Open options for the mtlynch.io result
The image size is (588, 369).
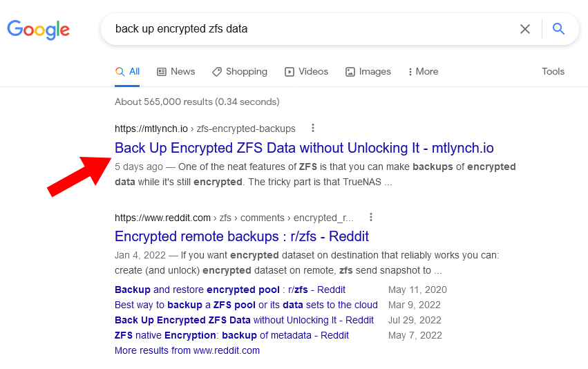313,128
